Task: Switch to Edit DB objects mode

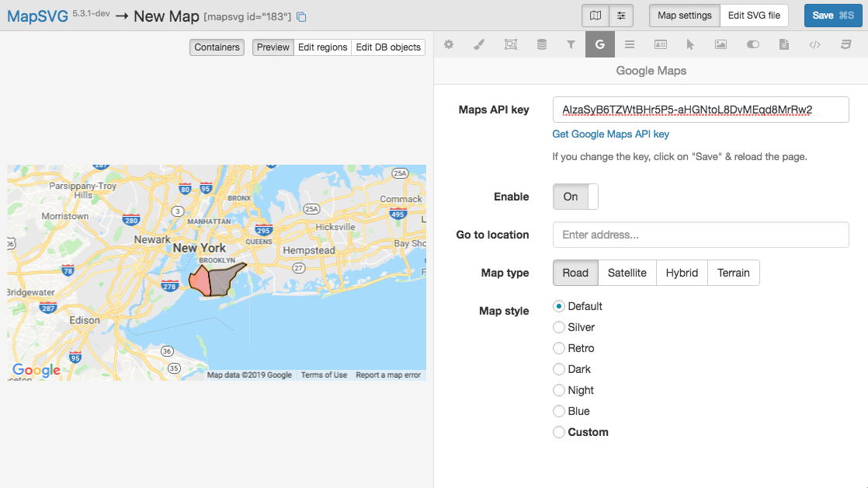Action: coord(388,47)
